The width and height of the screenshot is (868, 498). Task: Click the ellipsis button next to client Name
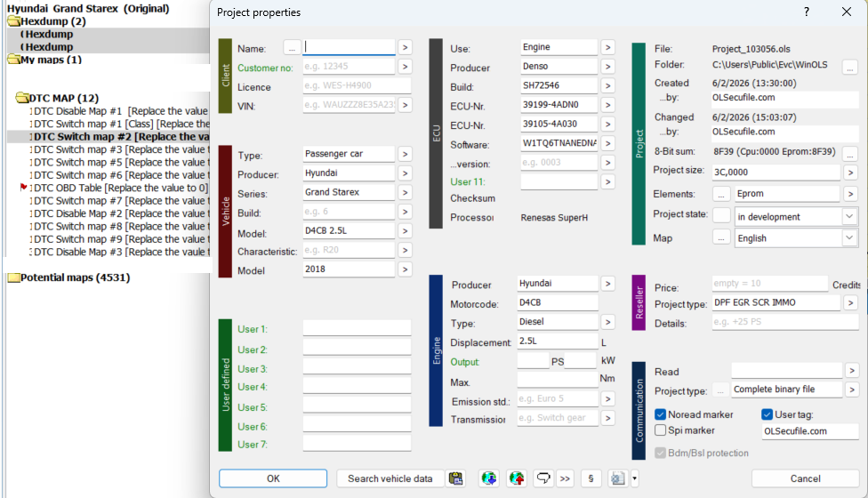coord(292,48)
